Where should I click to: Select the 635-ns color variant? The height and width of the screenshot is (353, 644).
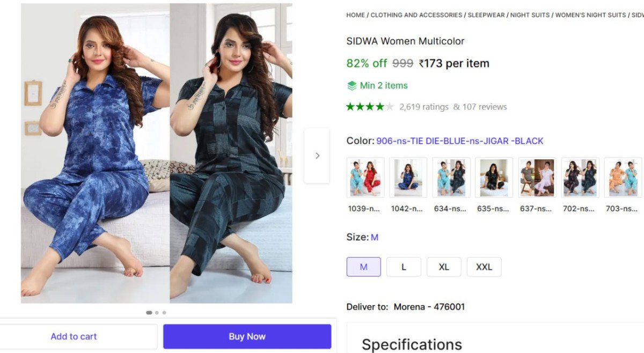(494, 178)
